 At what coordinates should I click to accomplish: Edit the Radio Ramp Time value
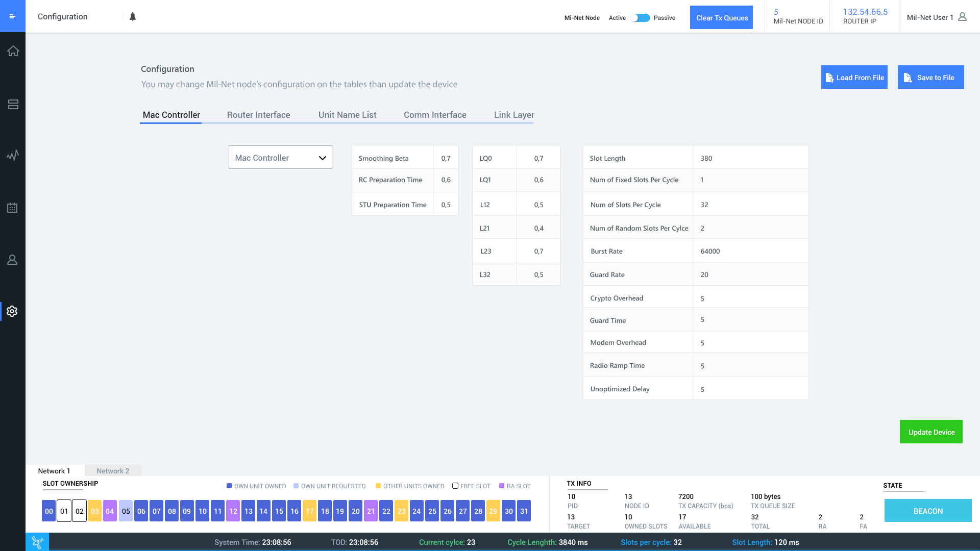pyautogui.click(x=751, y=365)
